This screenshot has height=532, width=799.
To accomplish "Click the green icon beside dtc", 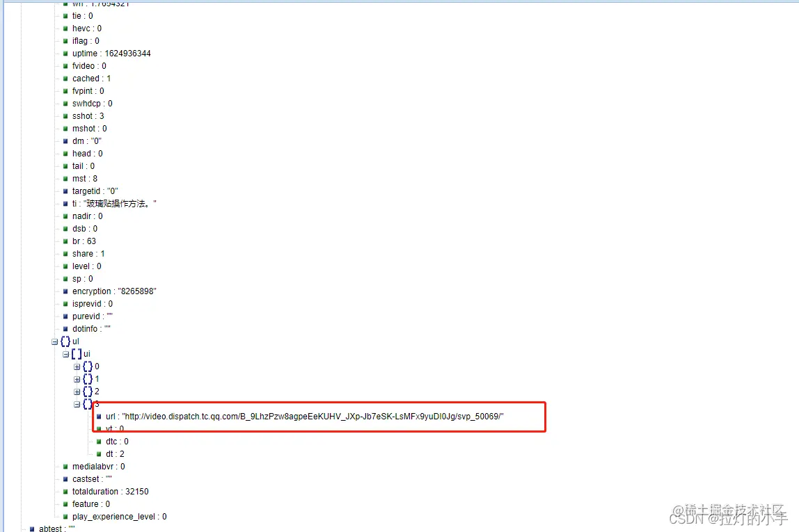I will [99, 442].
